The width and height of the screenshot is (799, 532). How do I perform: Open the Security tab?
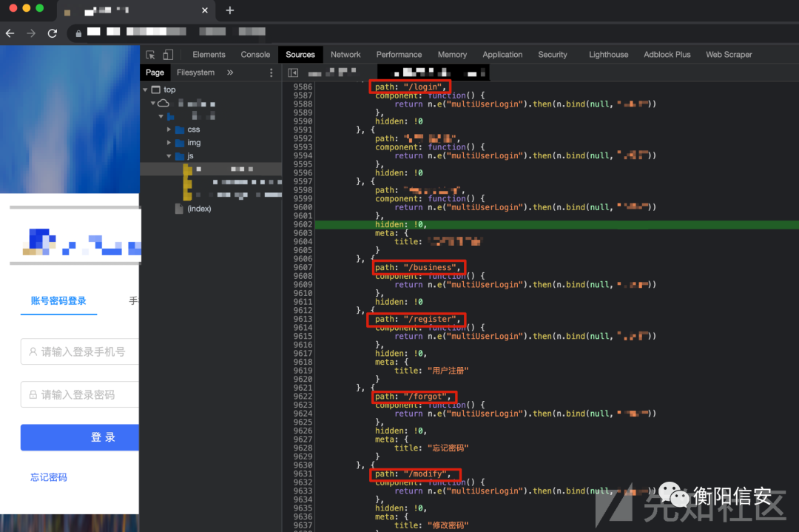(x=553, y=55)
